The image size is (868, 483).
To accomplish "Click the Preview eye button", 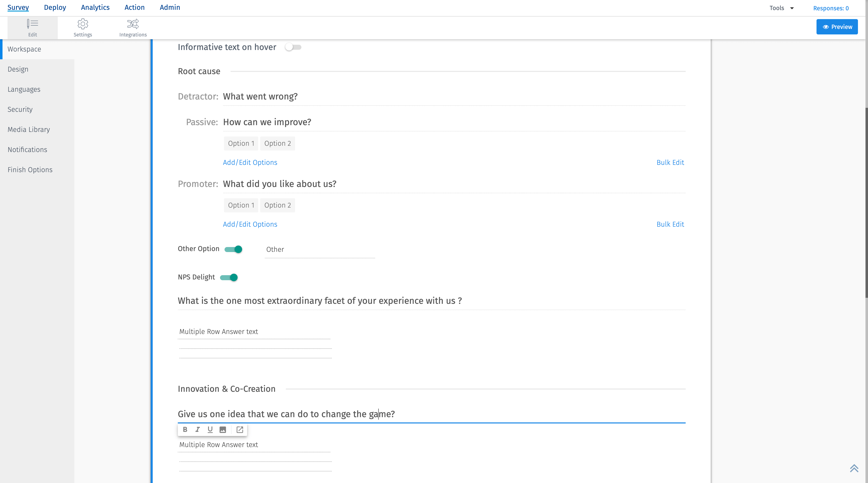I will [x=837, y=27].
